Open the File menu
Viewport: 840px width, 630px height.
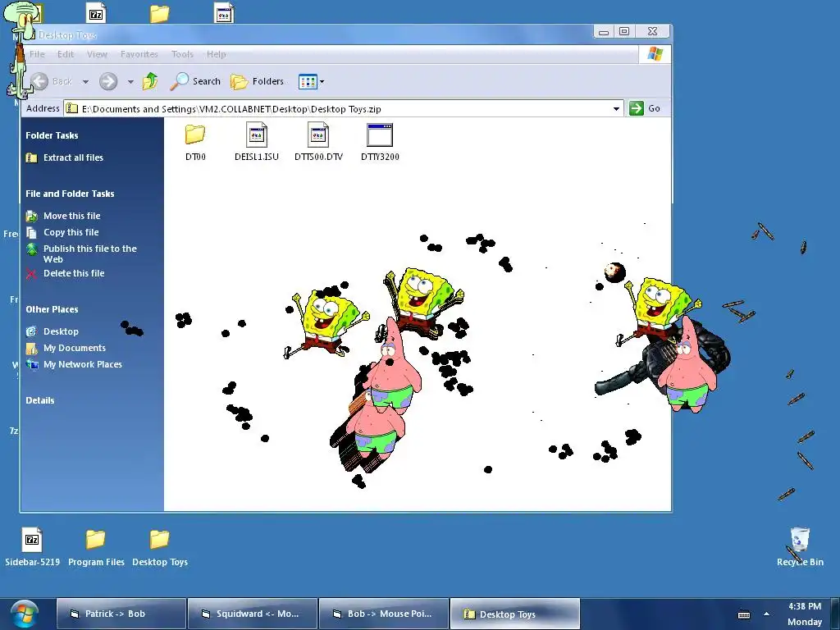coord(37,54)
